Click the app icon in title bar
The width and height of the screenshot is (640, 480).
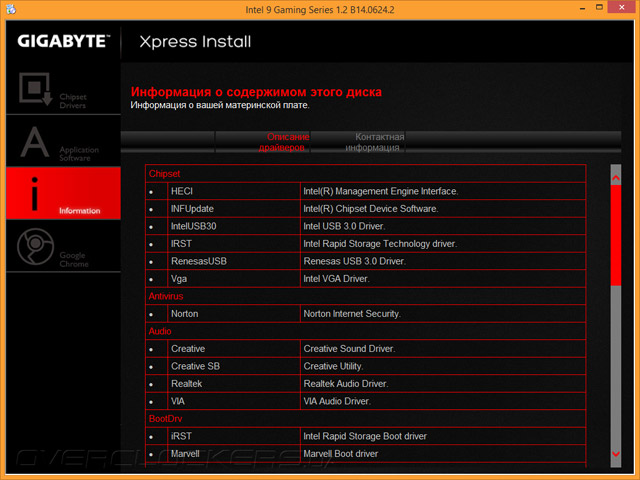tap(11, 9)
